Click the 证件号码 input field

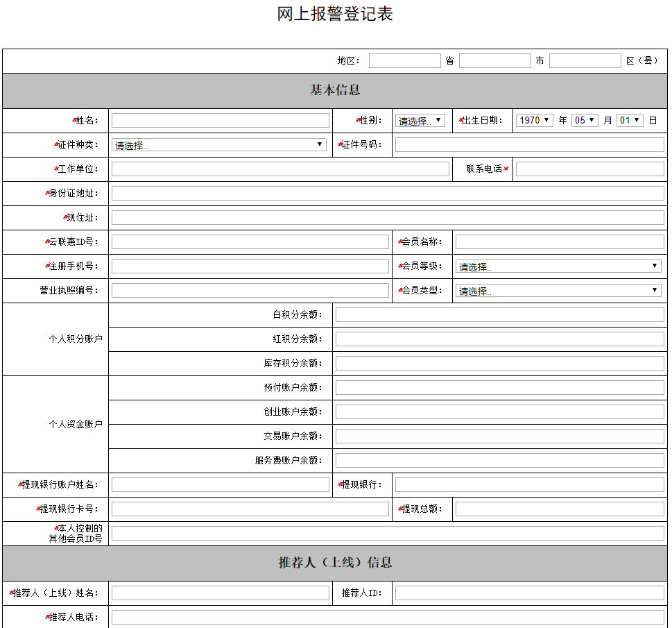[x=529, y=145]
